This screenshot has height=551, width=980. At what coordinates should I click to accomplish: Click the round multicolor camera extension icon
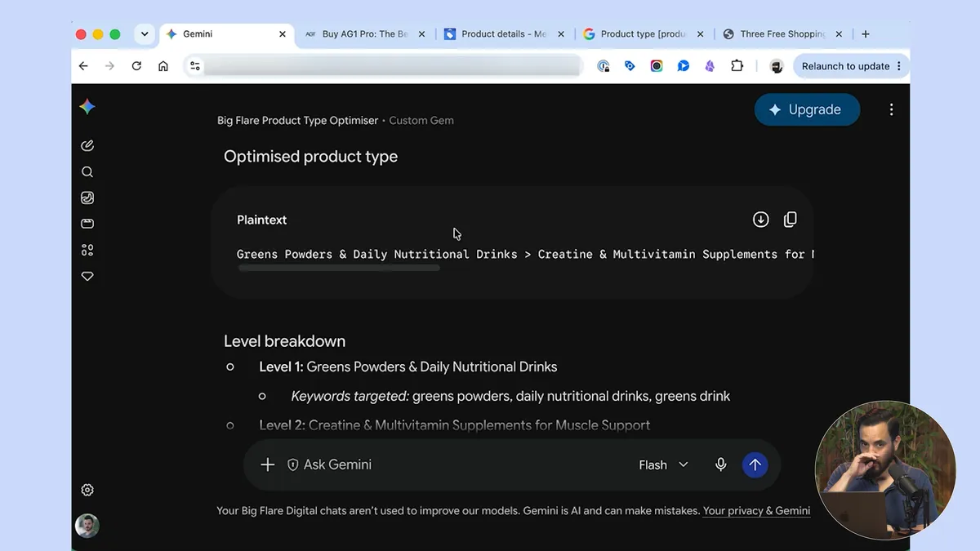[x=657, y=66]
